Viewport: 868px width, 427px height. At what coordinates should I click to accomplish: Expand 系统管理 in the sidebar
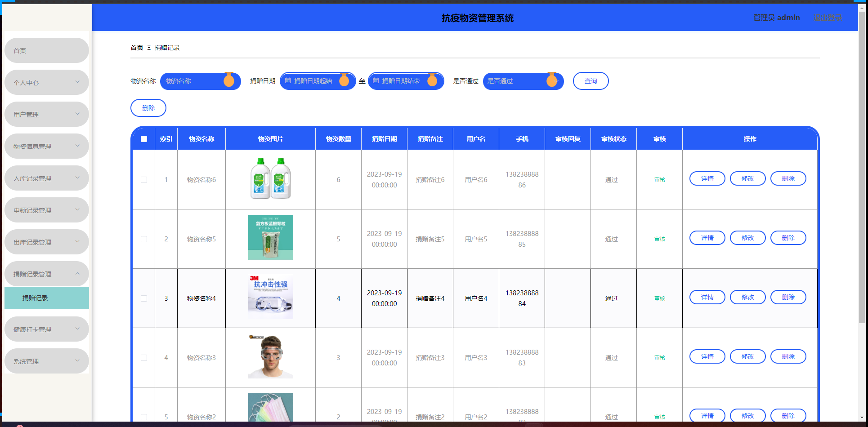click(x=46, y=361)
